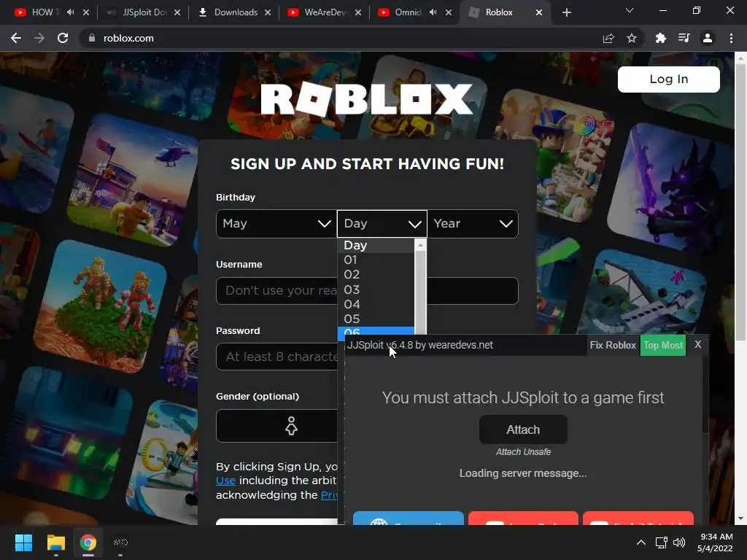The image size is (747, 560).
Task: Open volume tray icon
Action: (679, 542)
